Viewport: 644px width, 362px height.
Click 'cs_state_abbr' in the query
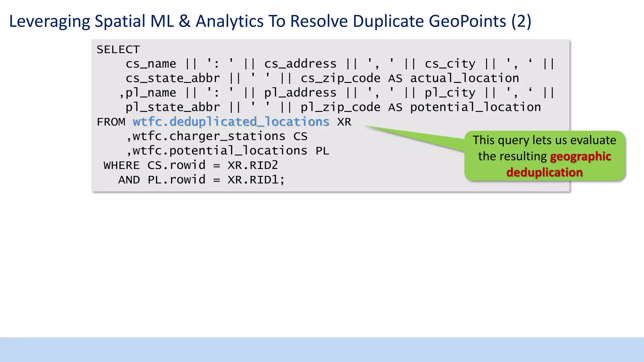(x=173, y=78)
